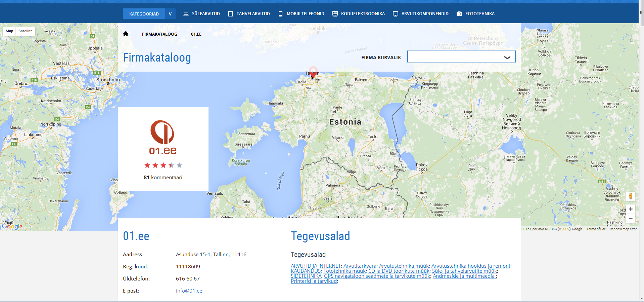This screenshot has height=302, width=644.
Task: Click the Firmakataloog breadcrumb
Action: click(x=159, y=34)
